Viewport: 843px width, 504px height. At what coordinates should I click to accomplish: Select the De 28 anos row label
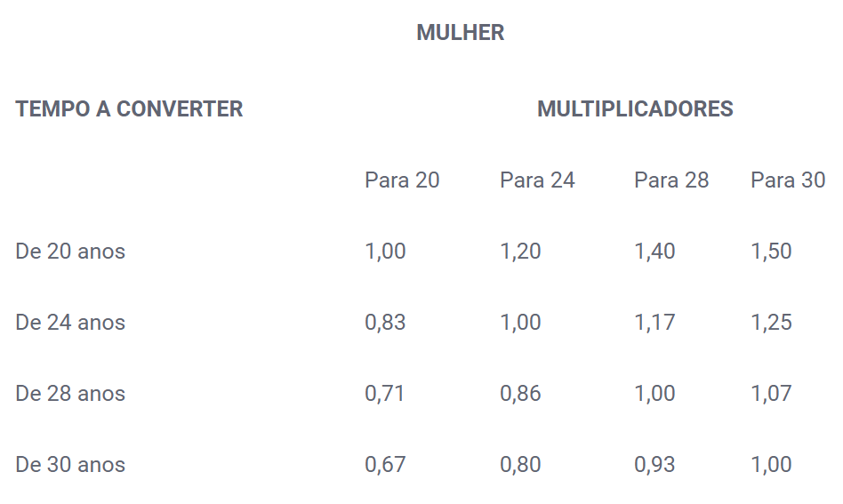point(70,394)
